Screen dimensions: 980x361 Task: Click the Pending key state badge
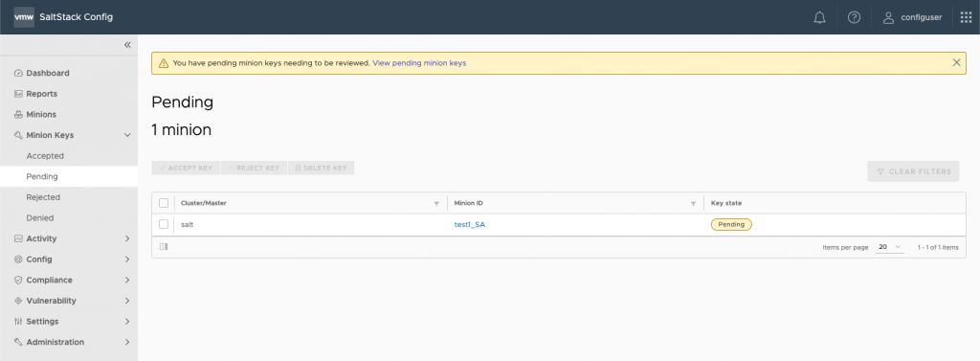pos(731,224)
